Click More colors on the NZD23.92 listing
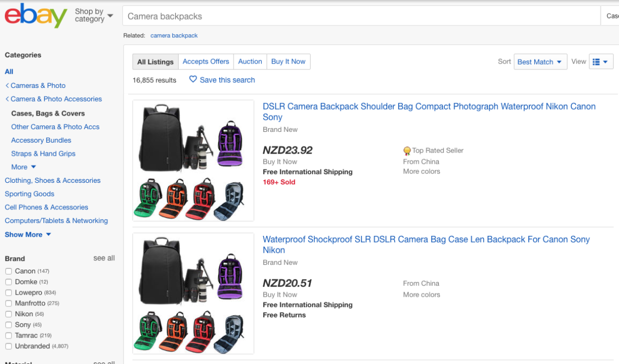 [x=421, y=171]
